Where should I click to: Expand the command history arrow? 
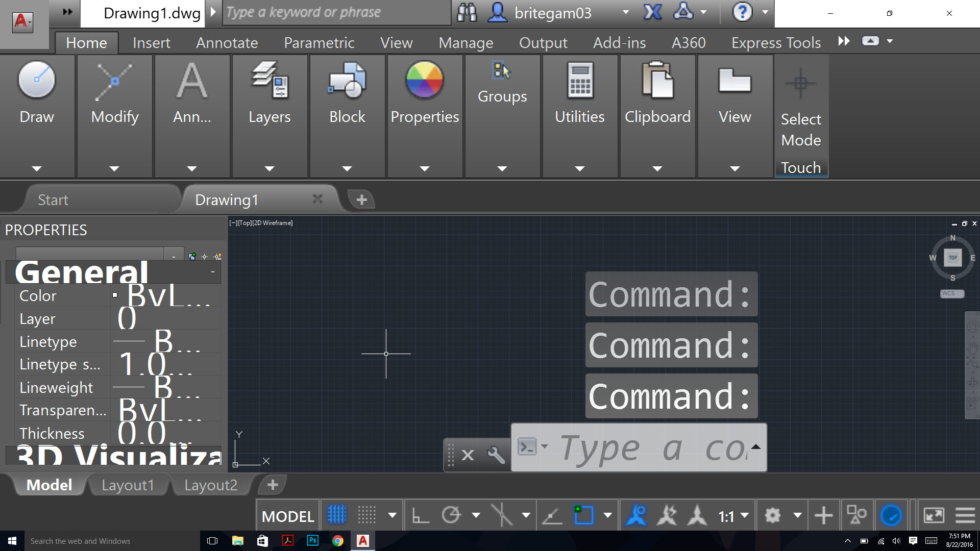coord(756,447)
